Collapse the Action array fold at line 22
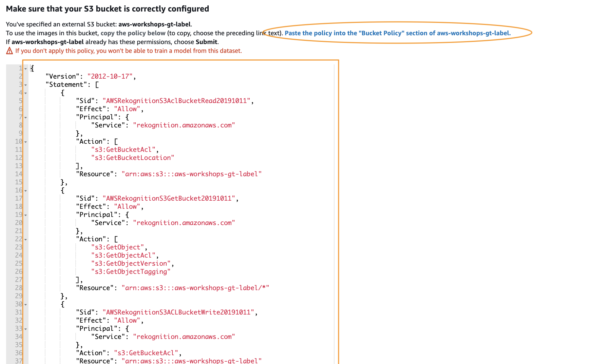Viewport: 610px width, 364px height. point(25,239)
